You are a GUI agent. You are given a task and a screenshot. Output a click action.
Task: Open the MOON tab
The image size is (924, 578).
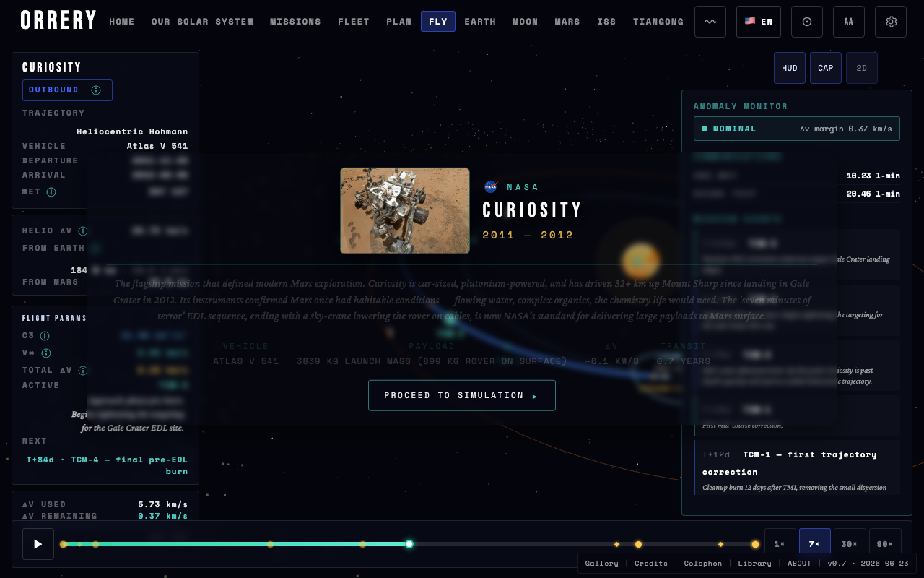526,22
